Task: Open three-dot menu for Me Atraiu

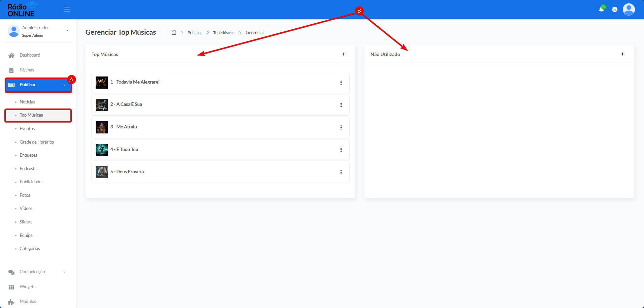Action: (x=341, y=127)
